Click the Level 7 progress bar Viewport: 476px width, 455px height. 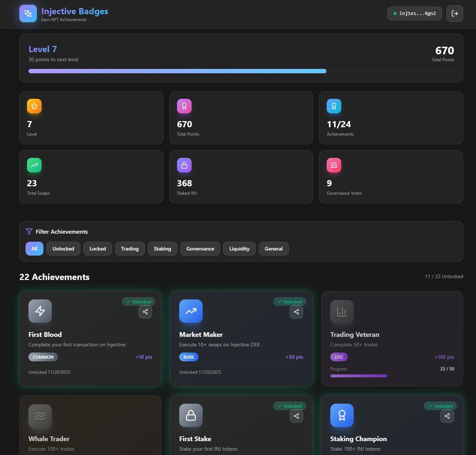[241, 71]
